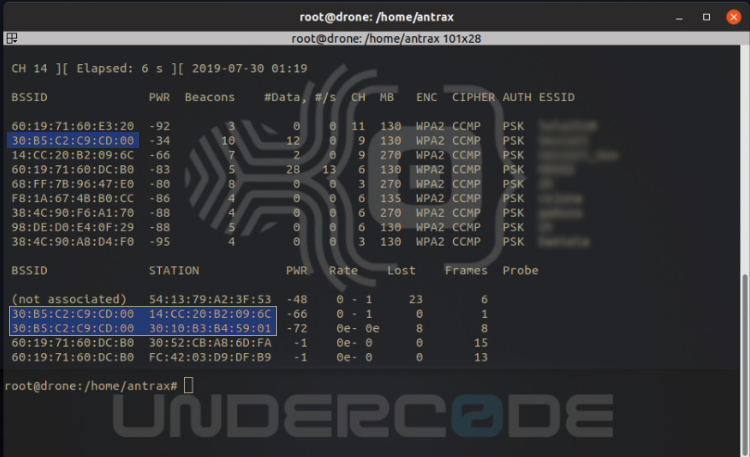Click the 'Frames' column header

pyautogui.click(x=466, y=270)
